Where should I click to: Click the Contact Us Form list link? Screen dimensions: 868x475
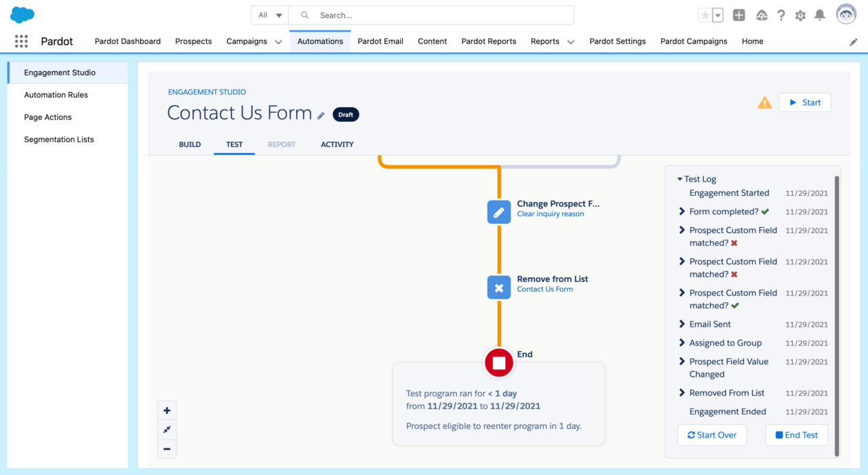(545, 289)
